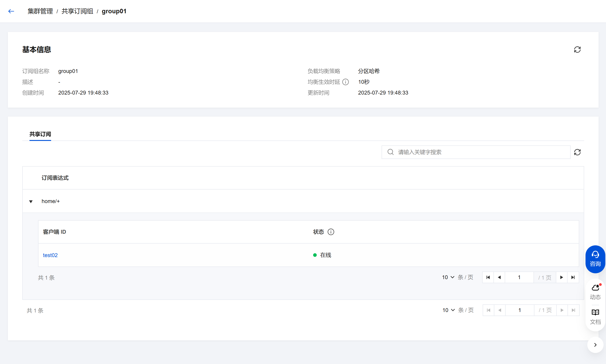This screenshot has height=364, width=606.
Task: Go to 共享订阅组 breadcrumb
Action: click(77, 11)
